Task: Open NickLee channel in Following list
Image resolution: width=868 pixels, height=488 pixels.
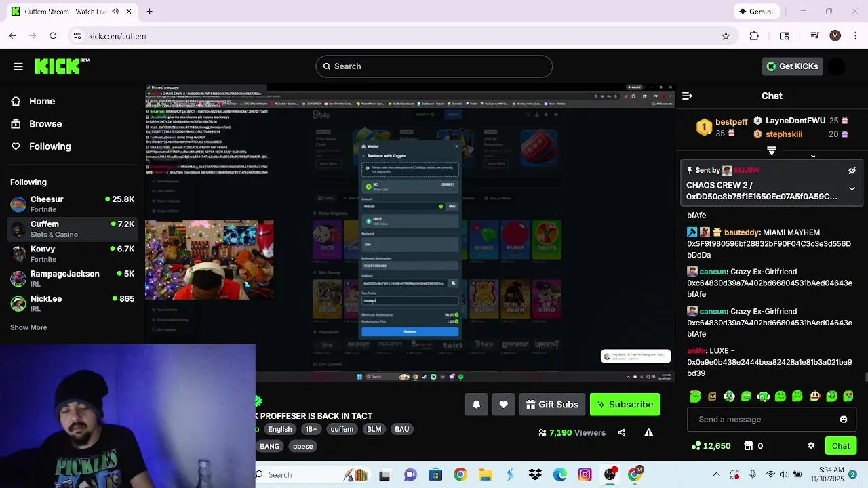Action: (72, 304)
